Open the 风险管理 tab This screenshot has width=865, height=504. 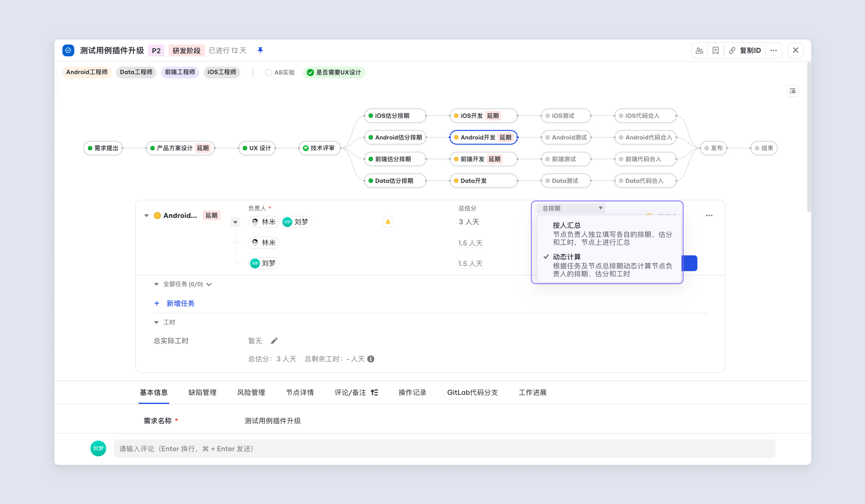(x=251, y=392)
